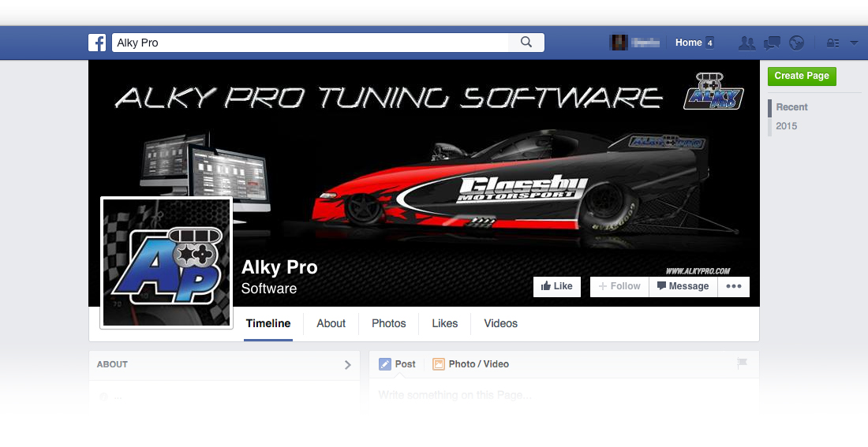Select the Photo / Video composer option
The width and height of the screenshot is (868, 447).
[x=470, y=364]
